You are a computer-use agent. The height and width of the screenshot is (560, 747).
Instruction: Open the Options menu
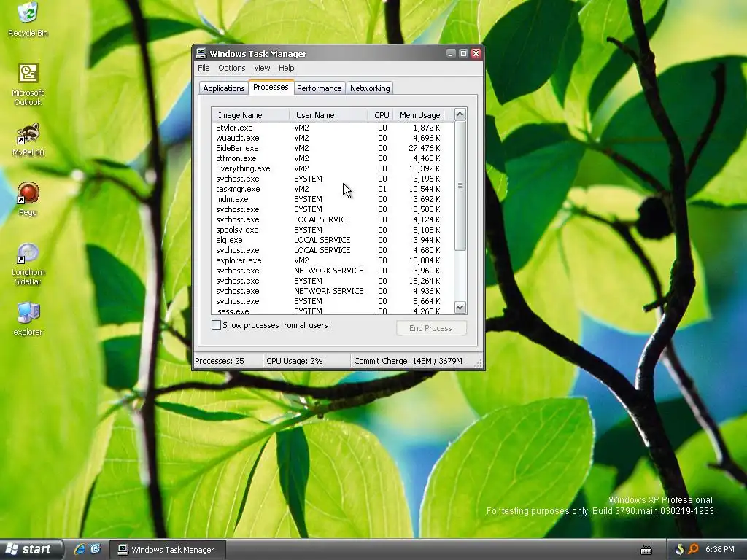point(231,68)
